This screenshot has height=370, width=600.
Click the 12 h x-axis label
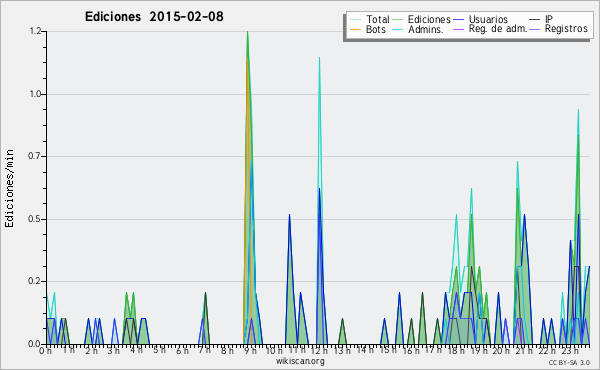coord(319,350)
